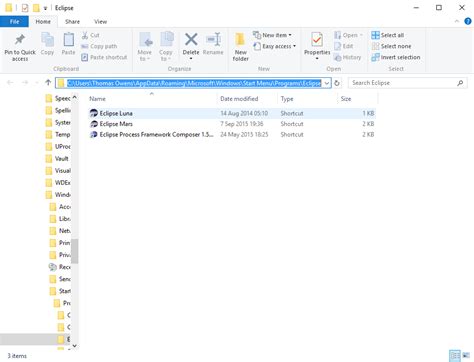Click title bar New folder icon
The height and width of the screenshot is (362, 474).
[x=36, y=7]
